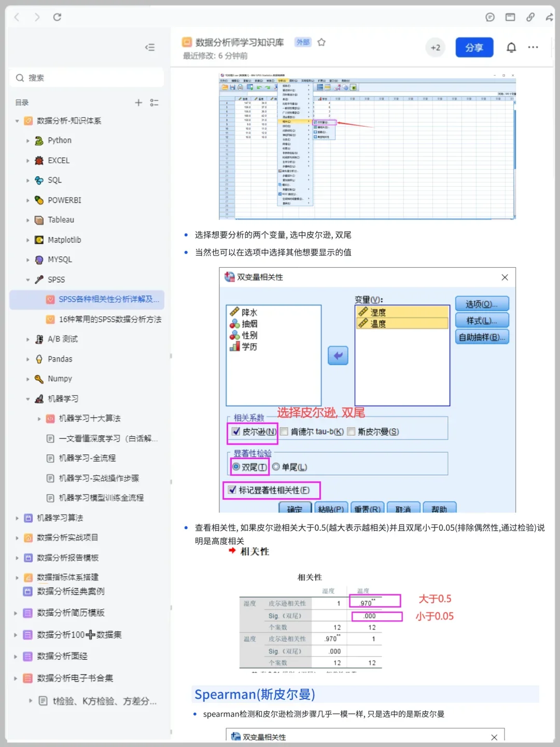Image resolution: width=560 pixels, height=747 pixels.
Task: Click 确定 in the 双变量相关性 dialog
Action: coord(295,509)
